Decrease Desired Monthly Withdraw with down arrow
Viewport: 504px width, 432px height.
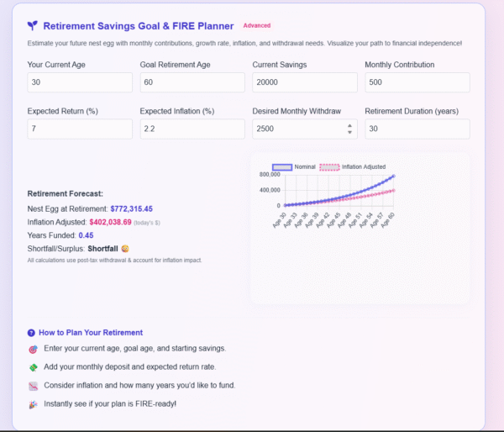coord(349,132)
